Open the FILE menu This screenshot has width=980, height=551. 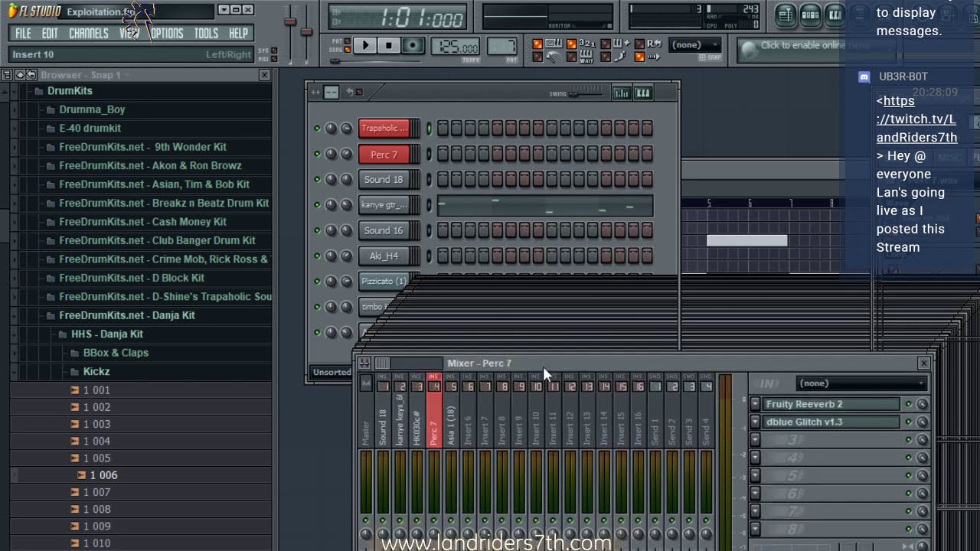(23, 34)
